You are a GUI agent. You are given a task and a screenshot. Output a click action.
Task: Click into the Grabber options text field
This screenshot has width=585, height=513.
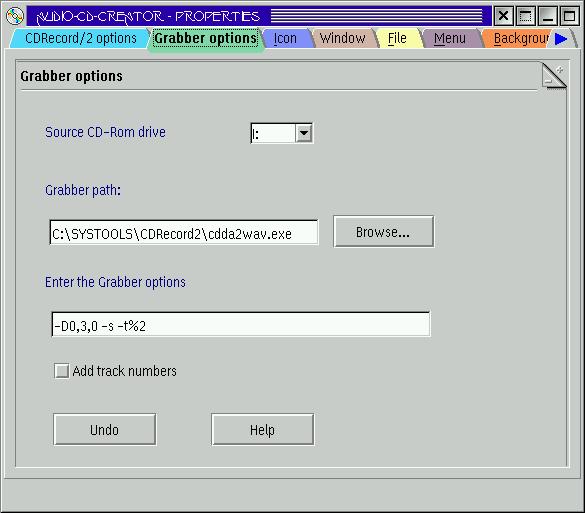coord(241,325)
